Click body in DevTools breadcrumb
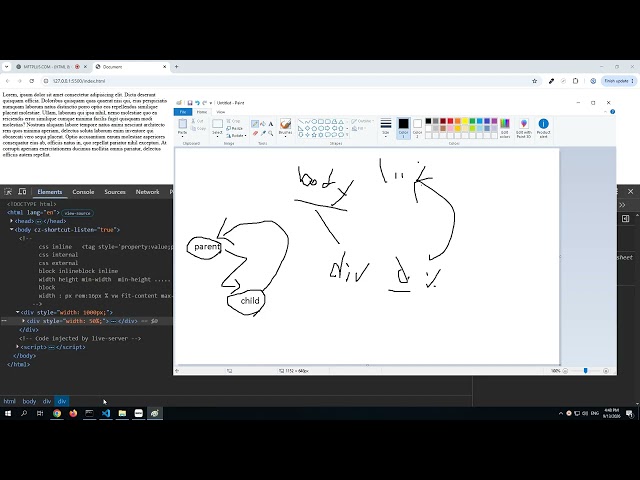This screenshot has height=480, width=640. click(x=29, y=401)
